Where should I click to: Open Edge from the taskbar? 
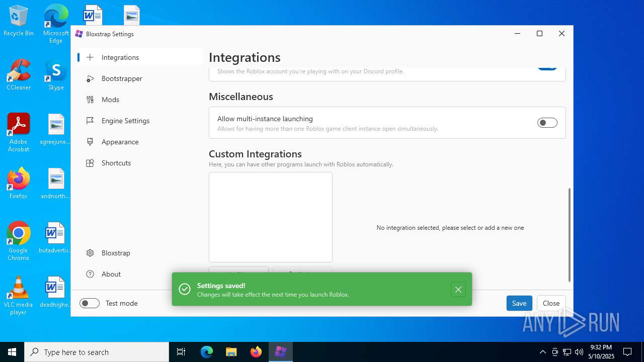click(x=207, y=352)
